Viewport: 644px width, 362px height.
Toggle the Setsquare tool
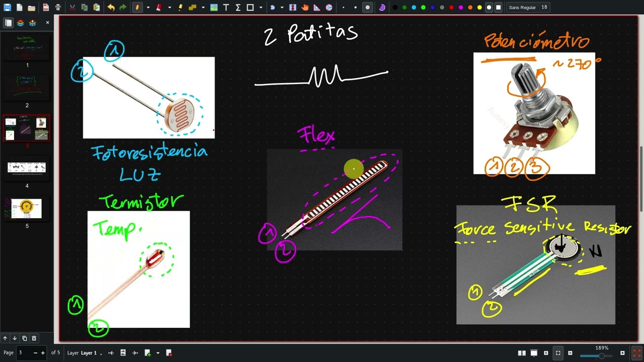[x=317, y=8]
